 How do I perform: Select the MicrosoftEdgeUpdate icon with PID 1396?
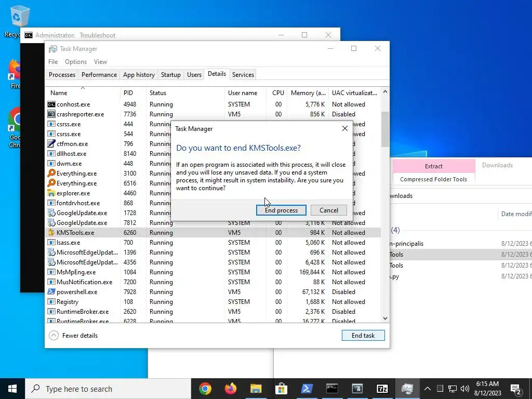(51, 252)
